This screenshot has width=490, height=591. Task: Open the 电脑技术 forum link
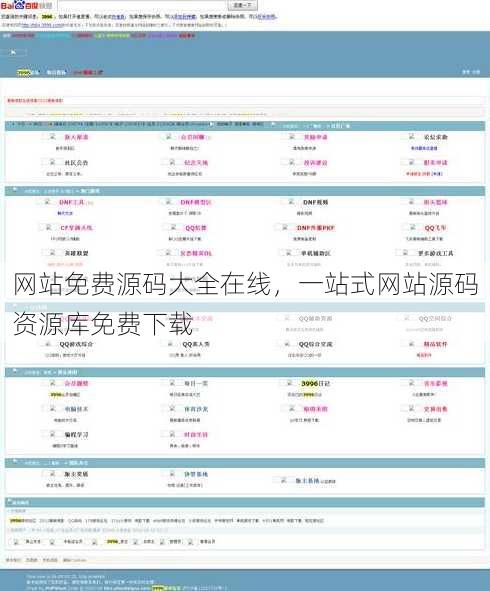click(x=76, y=409)
